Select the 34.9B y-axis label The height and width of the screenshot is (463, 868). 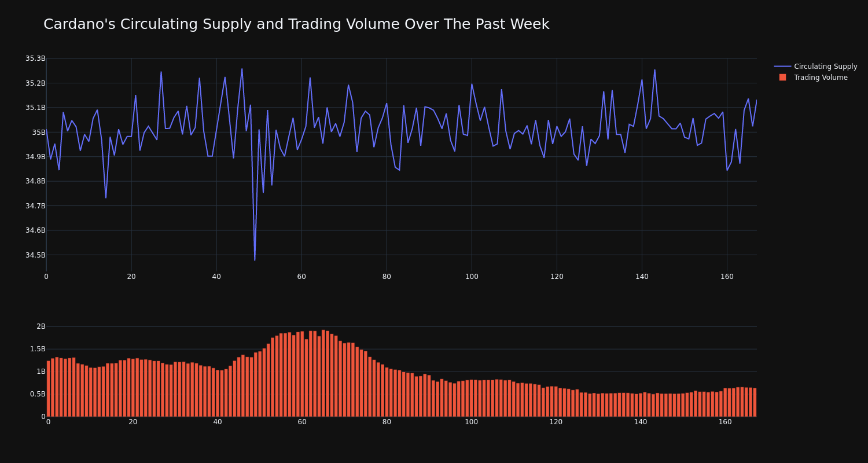35,157
